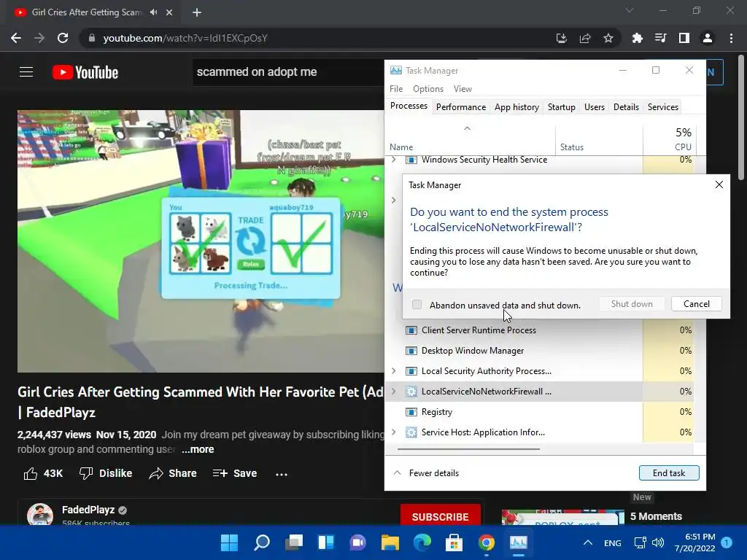Click YouTube search field with scammed on adopt me
747x560 pixels.
click(x=288, y=72)
